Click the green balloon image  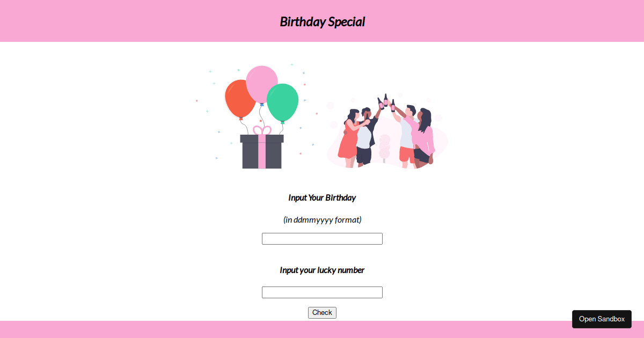(284, 103)
